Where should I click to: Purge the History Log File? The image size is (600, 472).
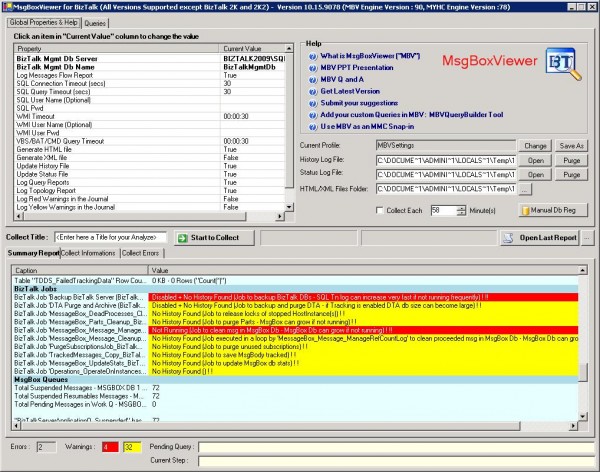[571, 161]
